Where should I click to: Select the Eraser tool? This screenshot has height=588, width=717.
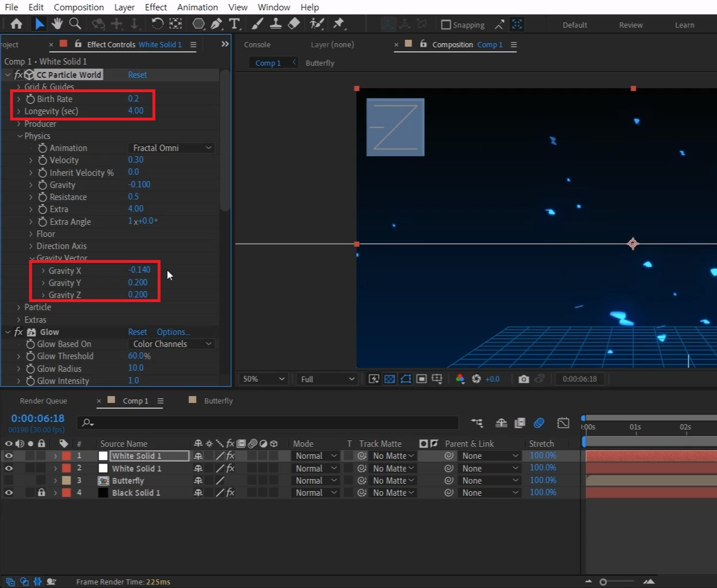coord(294,24)
